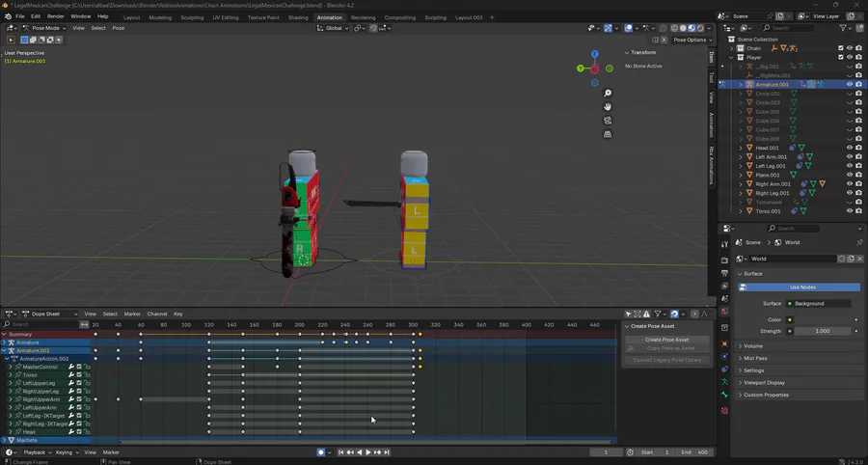Expand the Custom Properties panel
This screenshot has width=868, height=465.
click(x=766, y=395)
